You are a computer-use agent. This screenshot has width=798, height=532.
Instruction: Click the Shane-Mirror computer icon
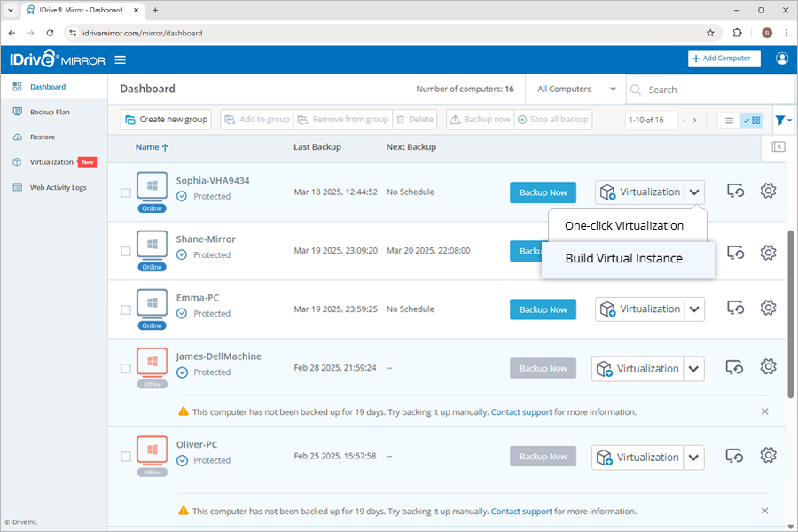152,245
